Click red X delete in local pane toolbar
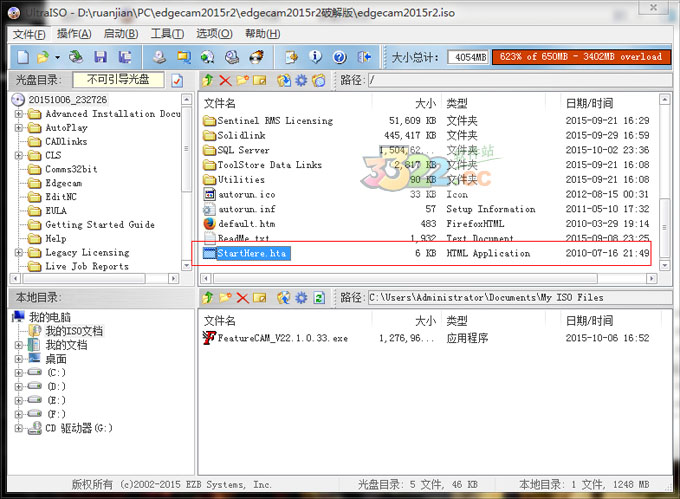680x499 pixels. [242, 298]
